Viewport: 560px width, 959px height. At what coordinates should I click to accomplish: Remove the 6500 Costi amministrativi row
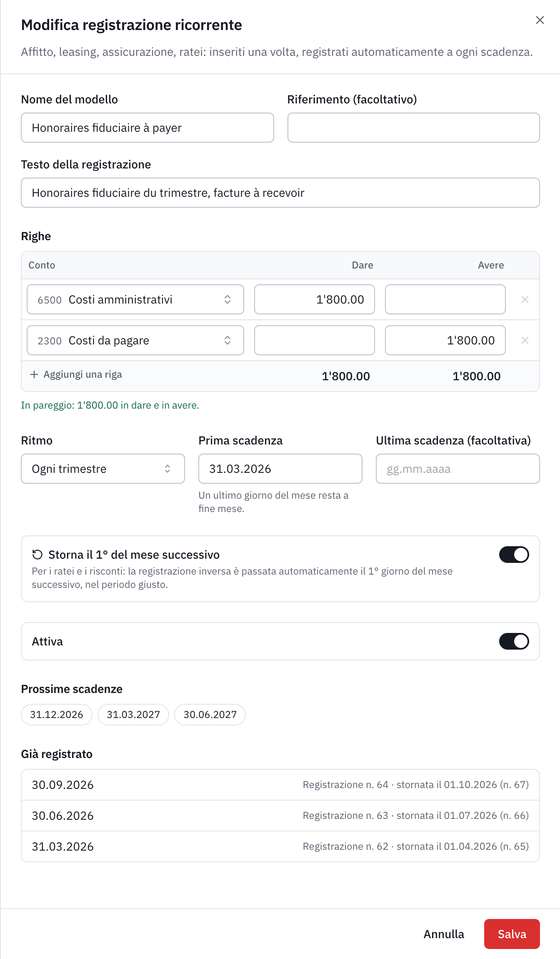[525, 299]
